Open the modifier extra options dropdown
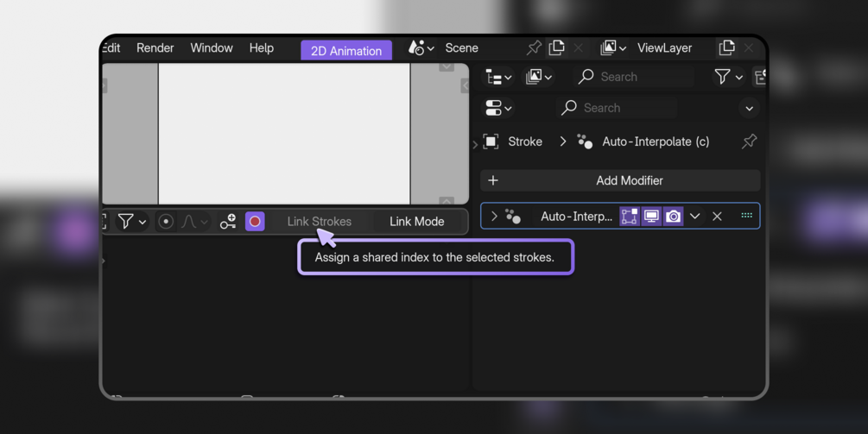The image size is (868, 434). (695, 217)
